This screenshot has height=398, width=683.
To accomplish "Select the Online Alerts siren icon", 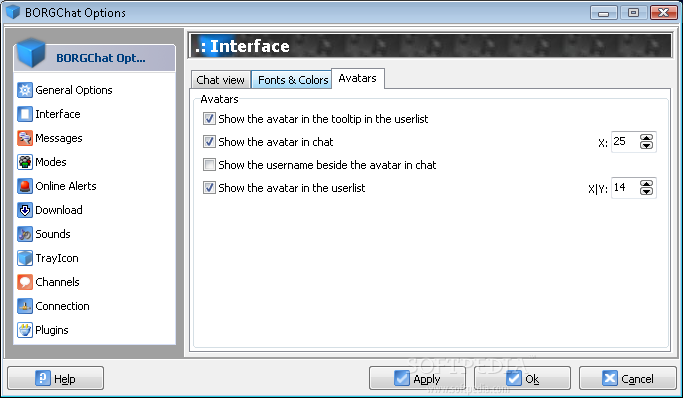I will coord(25,186).
